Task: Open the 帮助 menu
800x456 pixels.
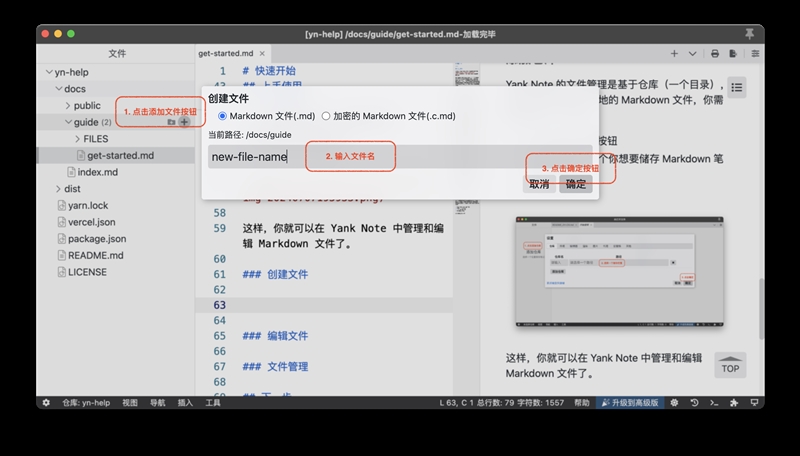Action: [x=582, y=402]
